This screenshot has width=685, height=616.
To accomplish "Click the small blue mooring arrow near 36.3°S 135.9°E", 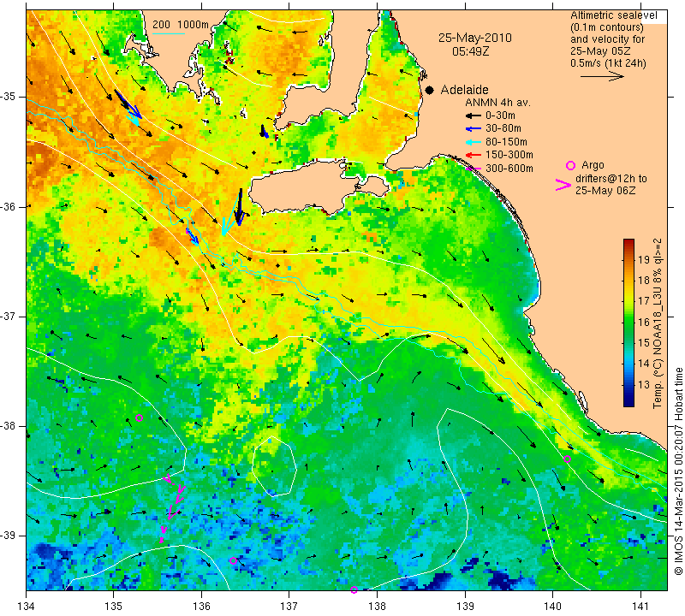I will click(x=192, y=236).
